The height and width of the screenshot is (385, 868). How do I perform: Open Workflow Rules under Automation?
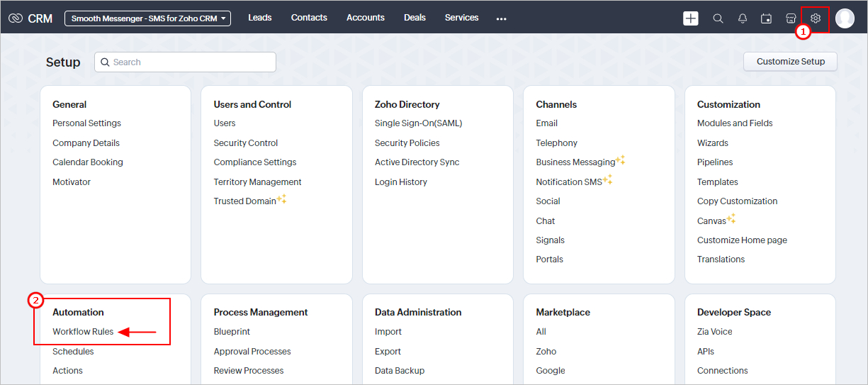[83, 332]
